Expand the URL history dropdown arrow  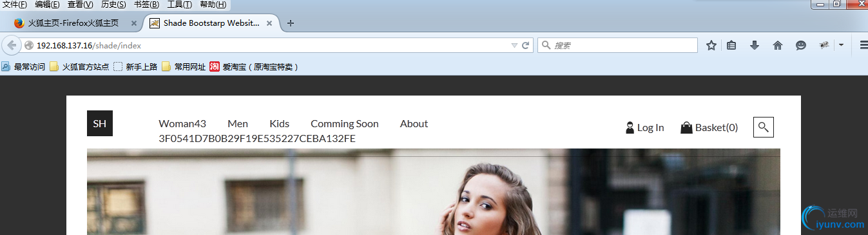514,46
